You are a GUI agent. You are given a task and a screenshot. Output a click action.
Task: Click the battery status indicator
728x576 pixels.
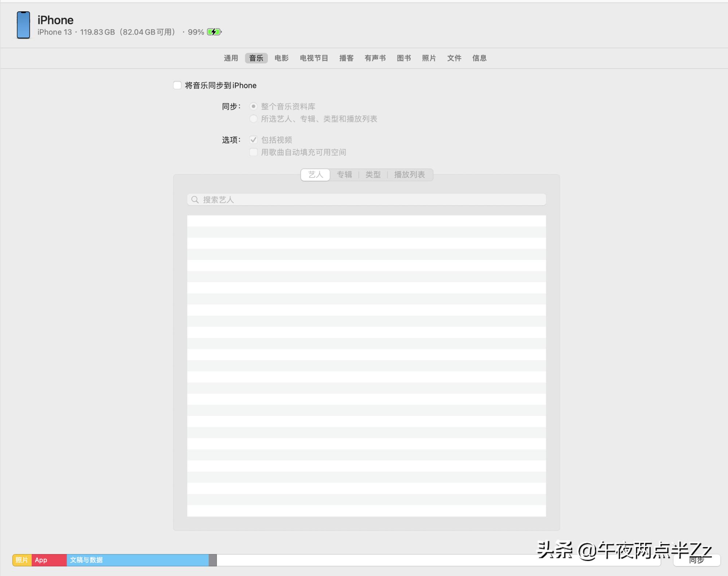click(x=214, y=32)
